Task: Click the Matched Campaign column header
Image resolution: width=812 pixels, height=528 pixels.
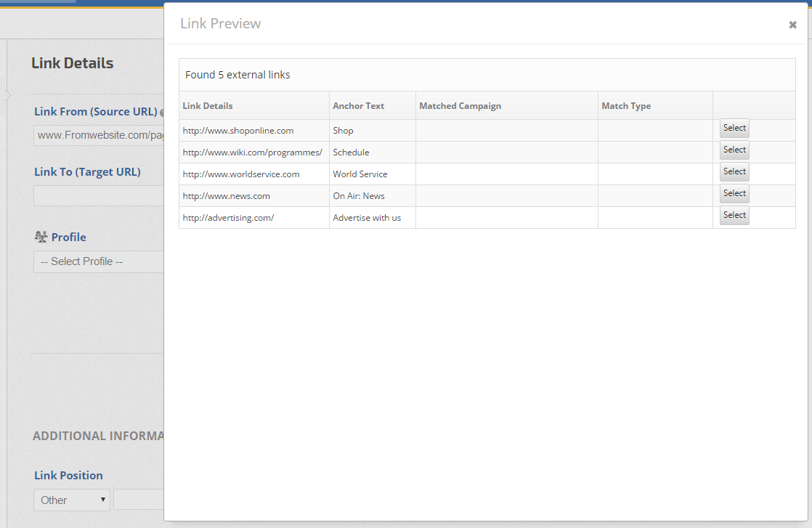Action: [460, 106]
